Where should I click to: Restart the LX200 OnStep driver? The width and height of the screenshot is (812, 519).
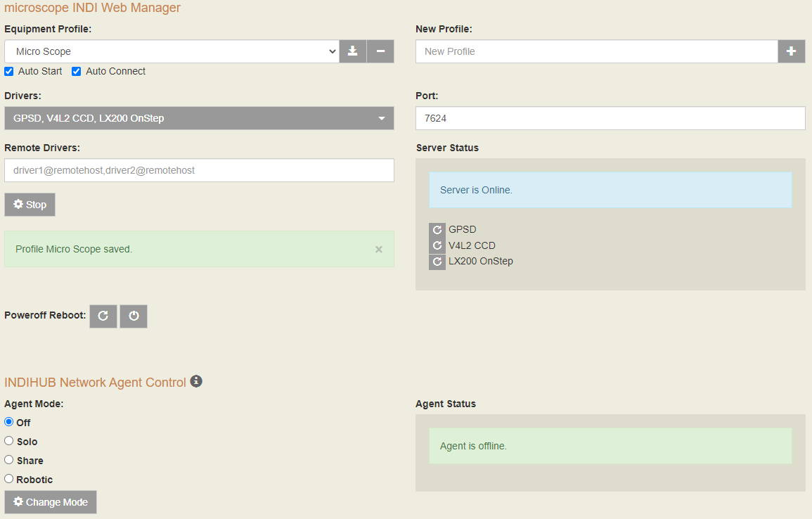coord(437,262)
